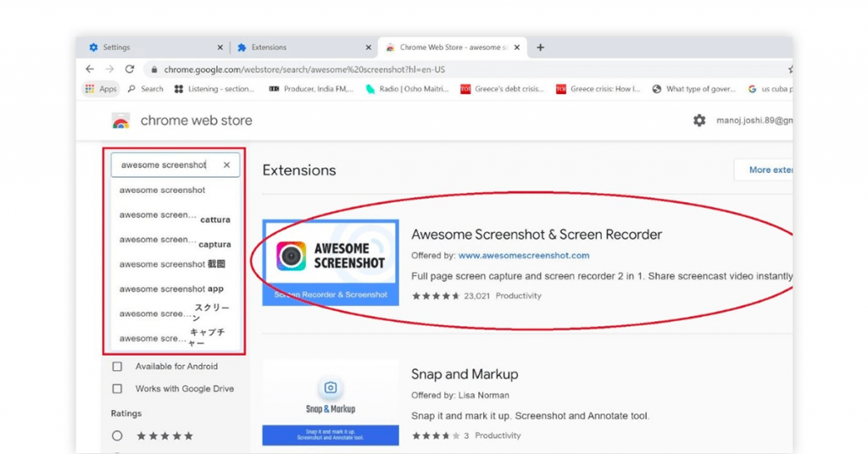Click the Snap and Markup star rating
Image resolution: width=868 pixels, height=454 pixels.
coord(436,435)
